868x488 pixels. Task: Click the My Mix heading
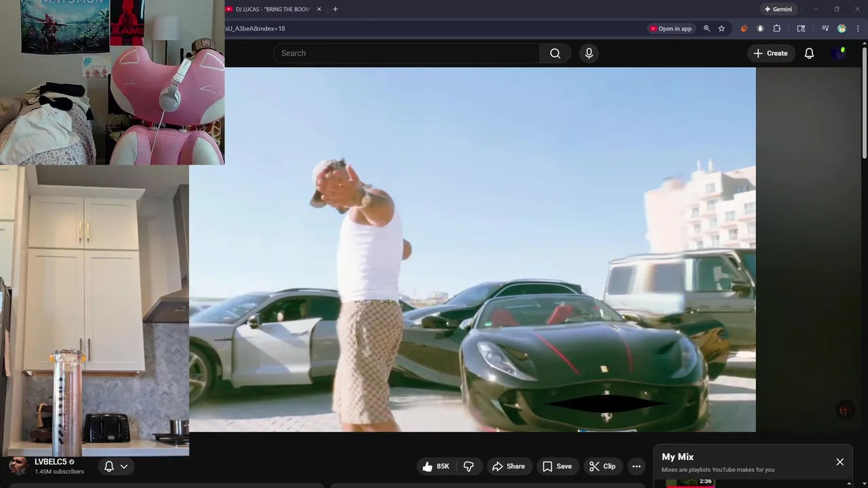(x=677, y=457)
